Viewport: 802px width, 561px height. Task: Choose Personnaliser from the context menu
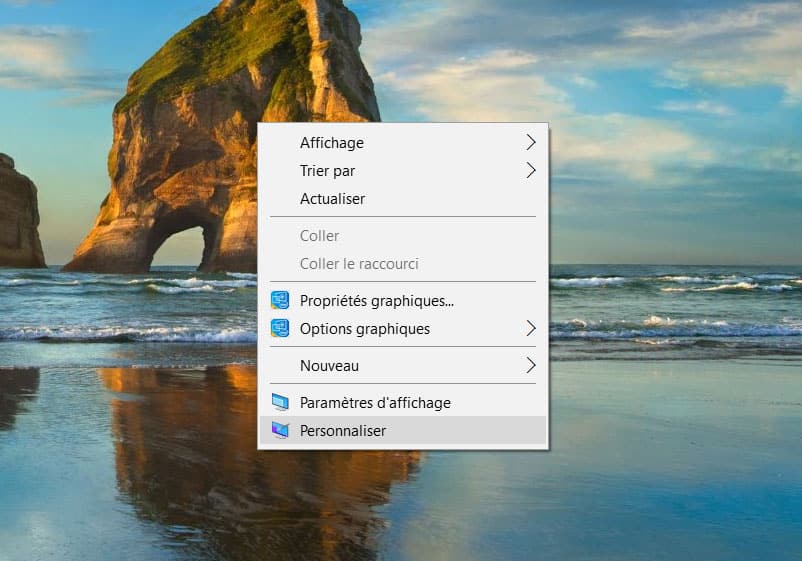[343, 431]
